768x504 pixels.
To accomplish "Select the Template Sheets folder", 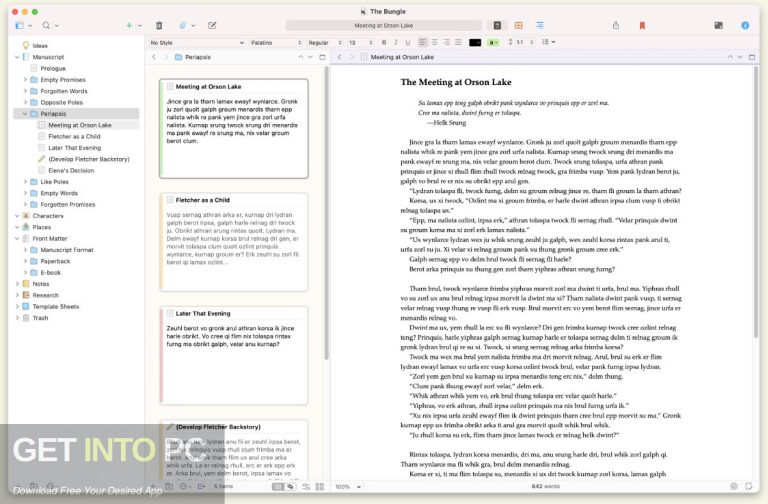I will pos(55,307).
